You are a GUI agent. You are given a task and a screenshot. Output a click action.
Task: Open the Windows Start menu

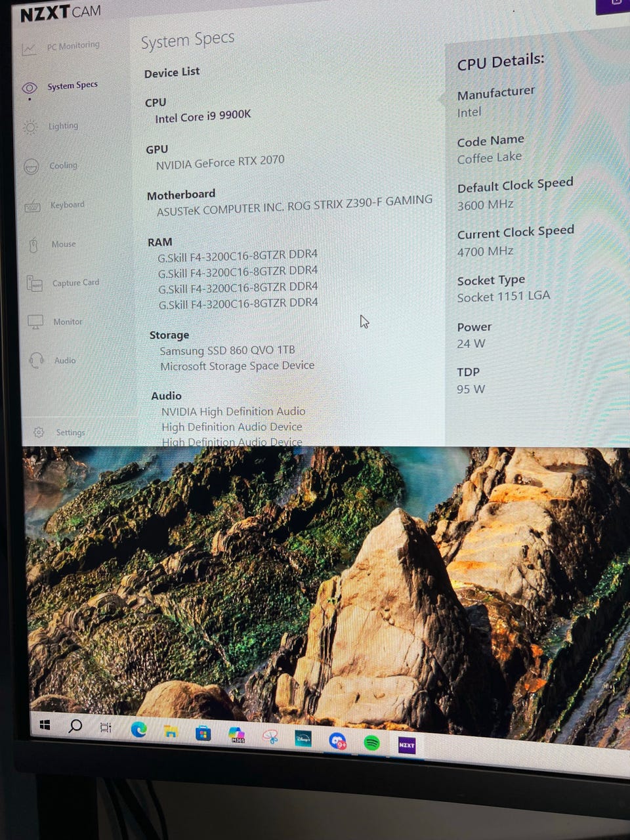click(x=45, y=724)
